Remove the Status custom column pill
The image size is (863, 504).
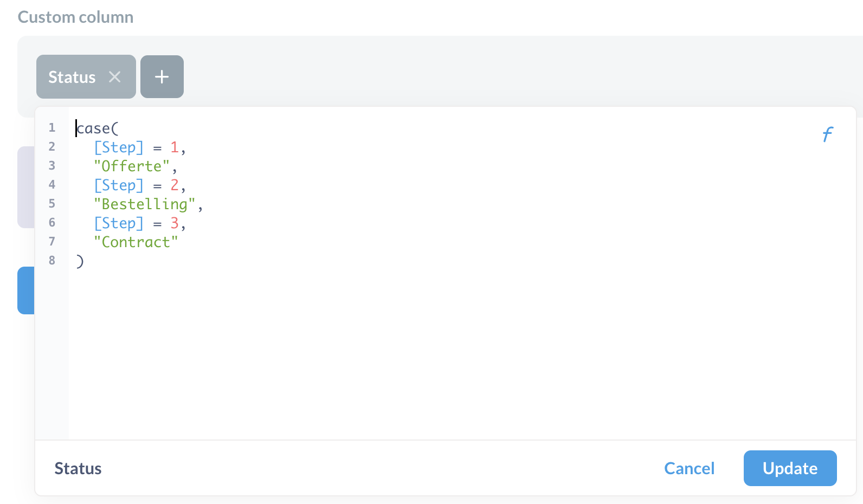tap(114, 77)
